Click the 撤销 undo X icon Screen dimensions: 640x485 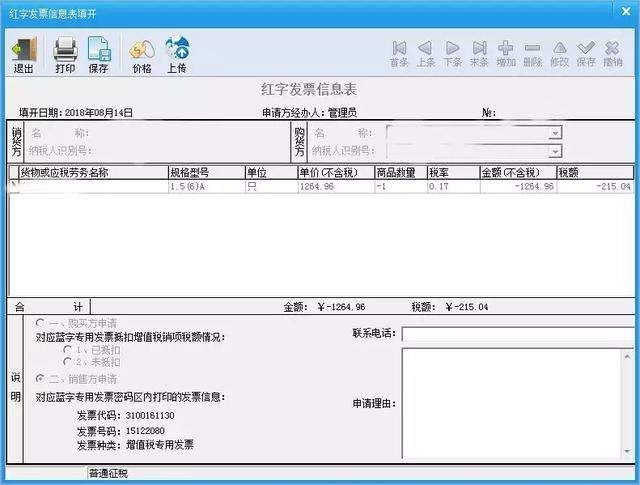tap(613, 54)
